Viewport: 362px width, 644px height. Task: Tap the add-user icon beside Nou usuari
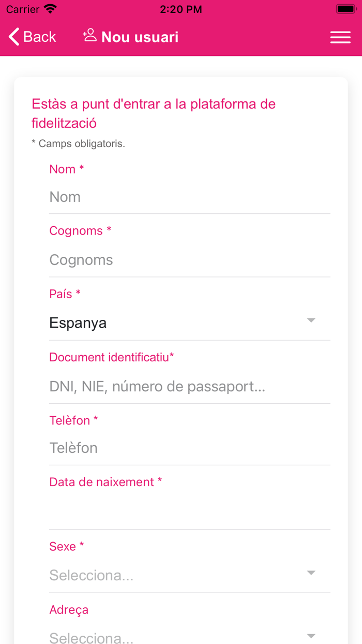89,36
